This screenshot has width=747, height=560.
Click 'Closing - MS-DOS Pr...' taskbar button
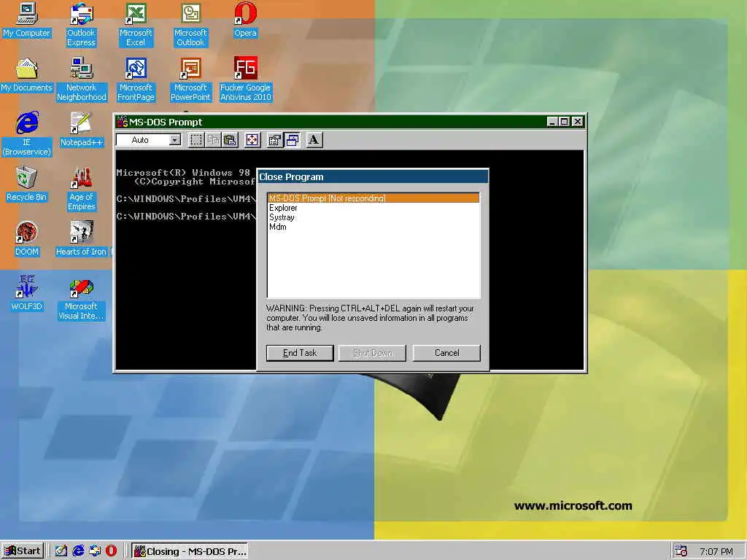(x=190, y=551)
